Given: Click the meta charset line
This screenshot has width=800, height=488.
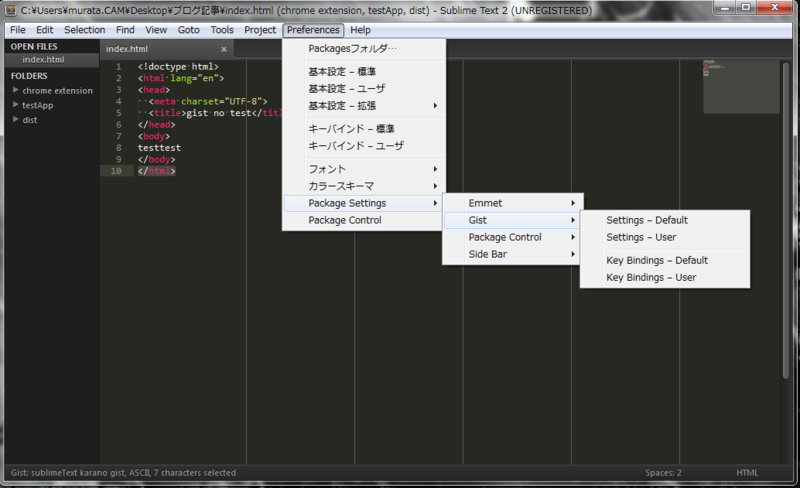Looking at the screenshot, I should [x=208, y=101].
